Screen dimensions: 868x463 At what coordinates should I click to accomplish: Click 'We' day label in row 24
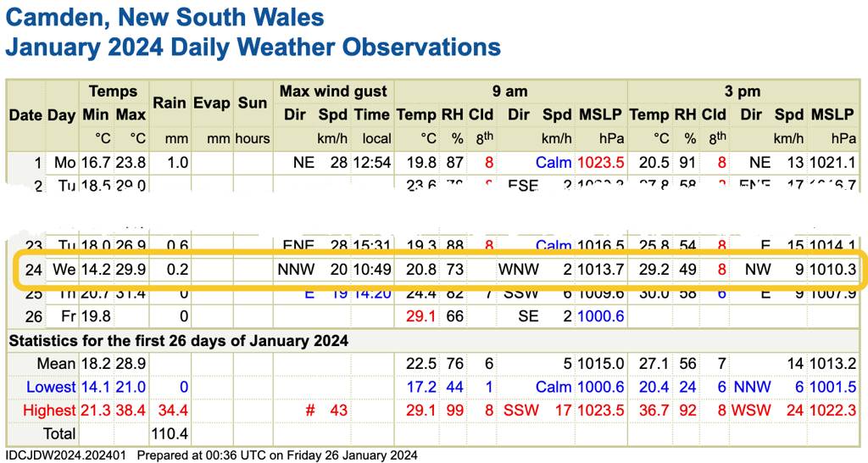pos(64,270)
